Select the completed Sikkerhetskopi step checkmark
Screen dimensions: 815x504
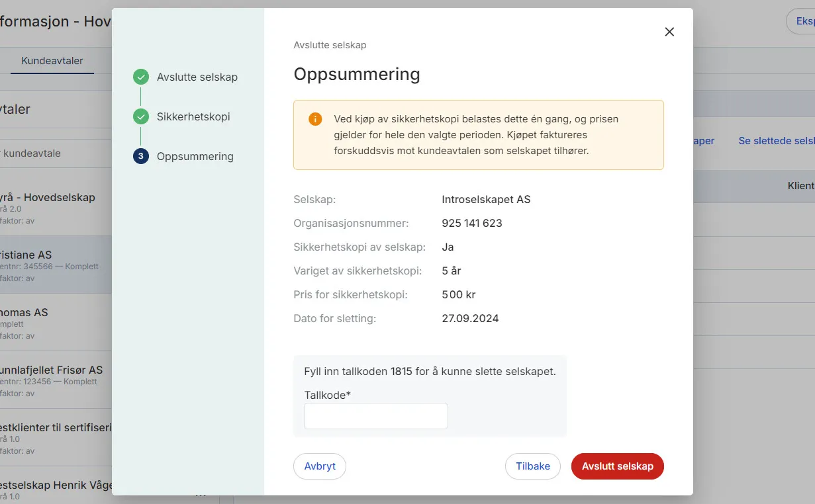[x=141, y=117]
